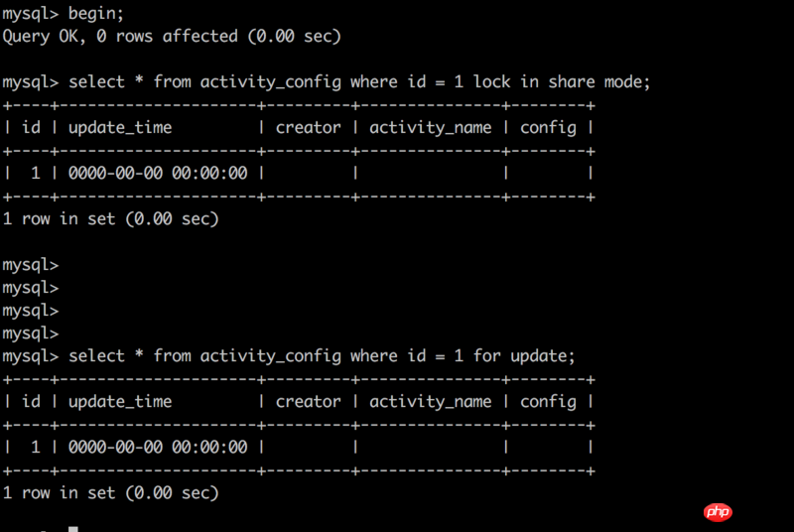This screenshot has width=794, height=532.
Task: Click 'update_time' header in second table
Action: pos(120,401)
